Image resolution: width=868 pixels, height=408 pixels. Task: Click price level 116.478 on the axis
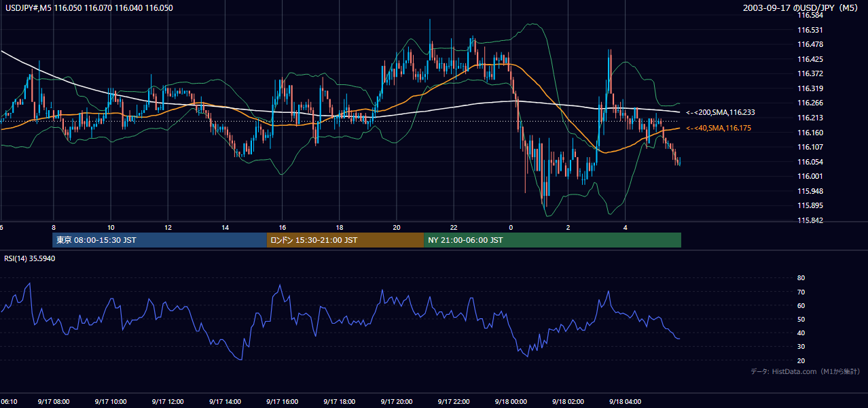click(x=810, y=44)
